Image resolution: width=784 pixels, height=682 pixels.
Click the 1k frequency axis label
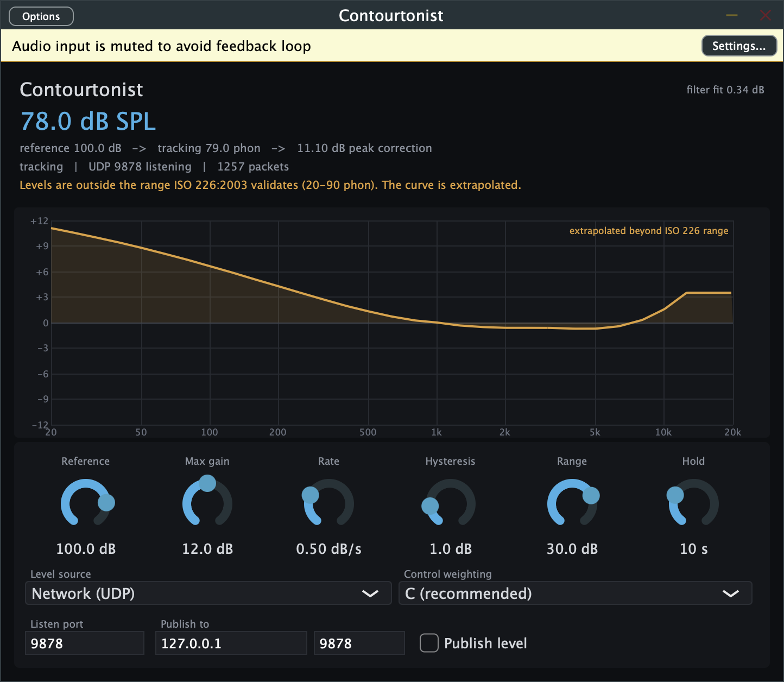coord(437,432)
